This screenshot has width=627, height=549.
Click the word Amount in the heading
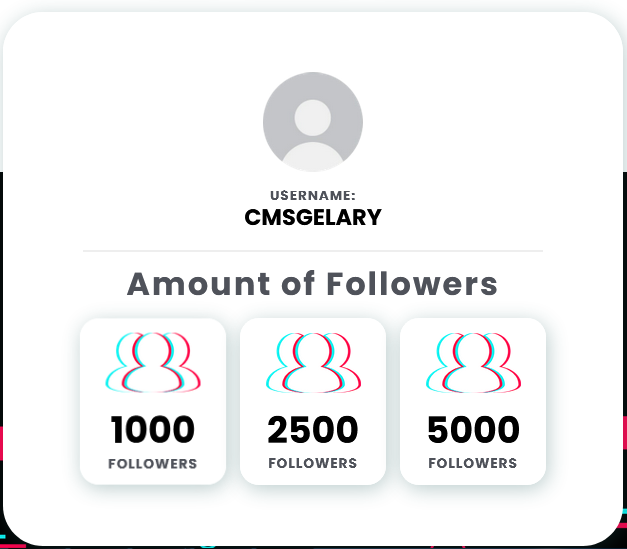[x=196, y=284]
